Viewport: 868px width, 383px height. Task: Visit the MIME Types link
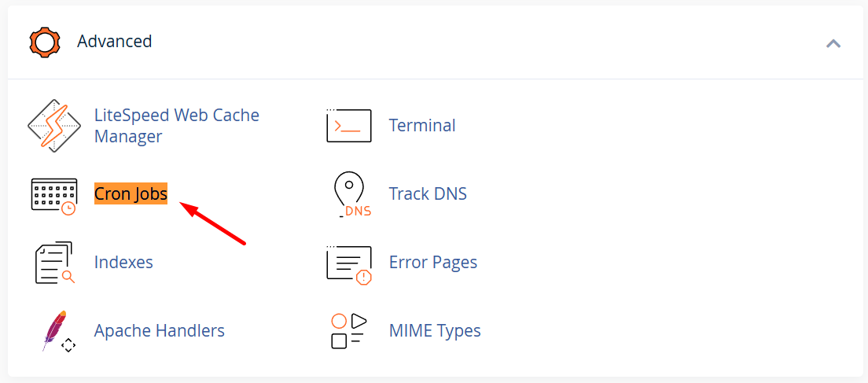[435, 330]
